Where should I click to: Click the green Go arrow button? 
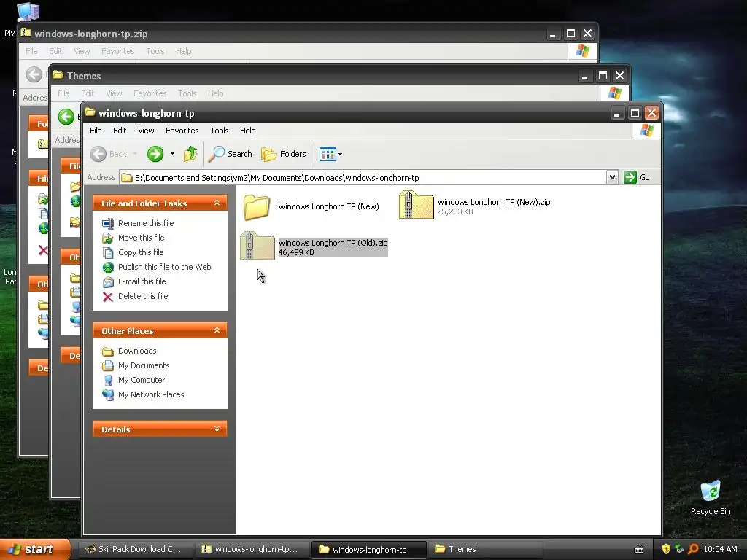tap(630, 177)
